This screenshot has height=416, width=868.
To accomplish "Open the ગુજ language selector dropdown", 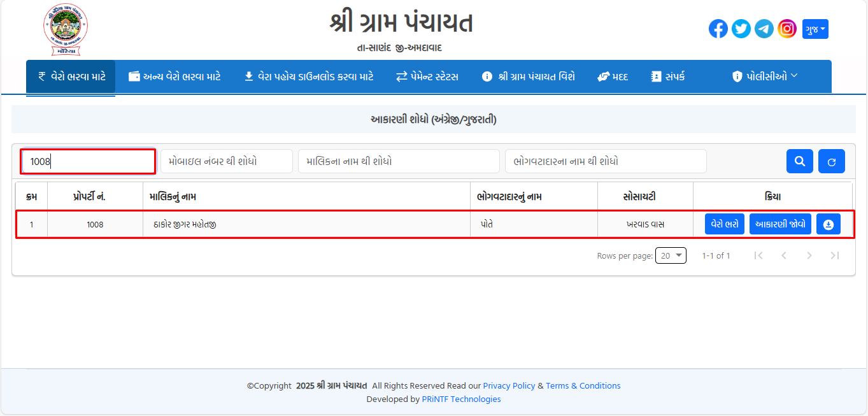I will pyautogui.click(x=815, y=28).
